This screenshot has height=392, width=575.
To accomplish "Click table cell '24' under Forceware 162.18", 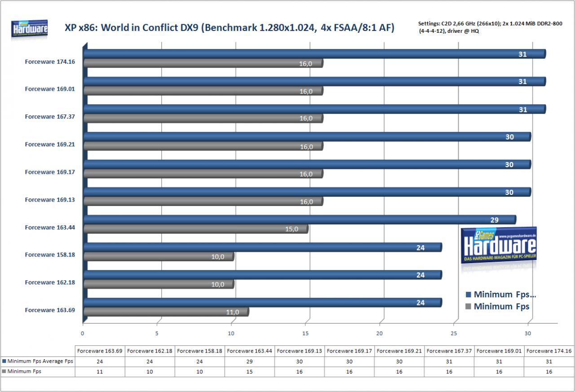I will point(149,361).
